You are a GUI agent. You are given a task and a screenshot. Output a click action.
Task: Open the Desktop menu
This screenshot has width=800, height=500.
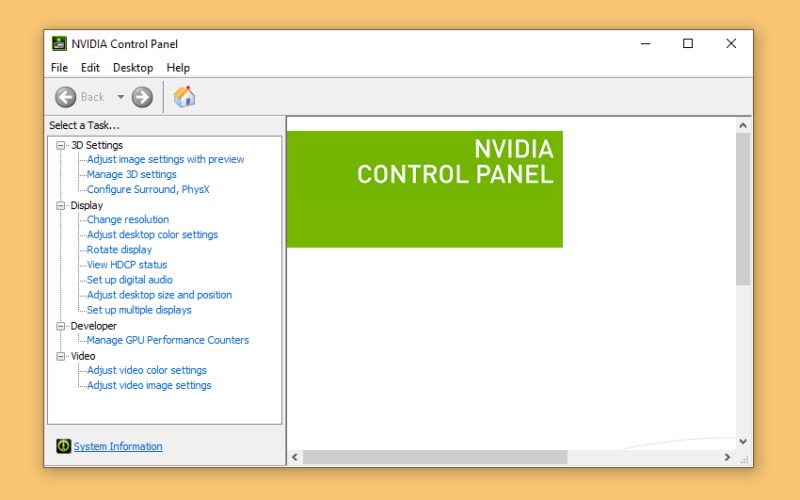pyautogui.click(x=133, y=68)
